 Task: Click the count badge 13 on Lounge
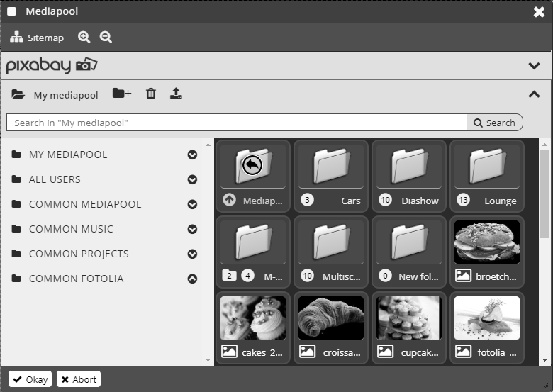pyautogui.click(x=463, y=200)
